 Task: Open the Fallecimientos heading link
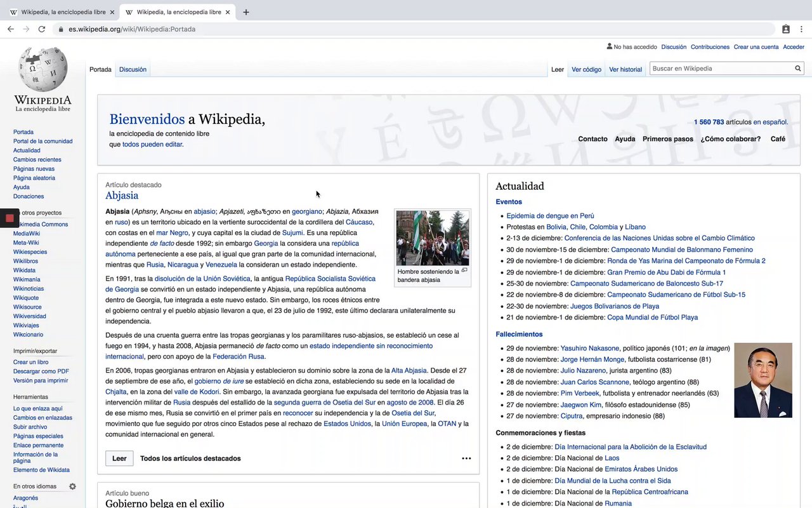[519, 334]
